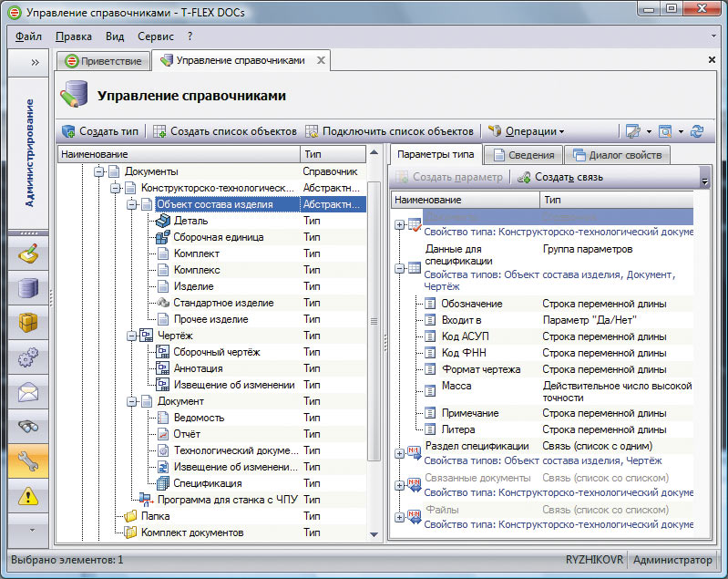Viewport: 728px width, 579px height.
Task: Select the Изделие tree item
Action: click(193, 286)
